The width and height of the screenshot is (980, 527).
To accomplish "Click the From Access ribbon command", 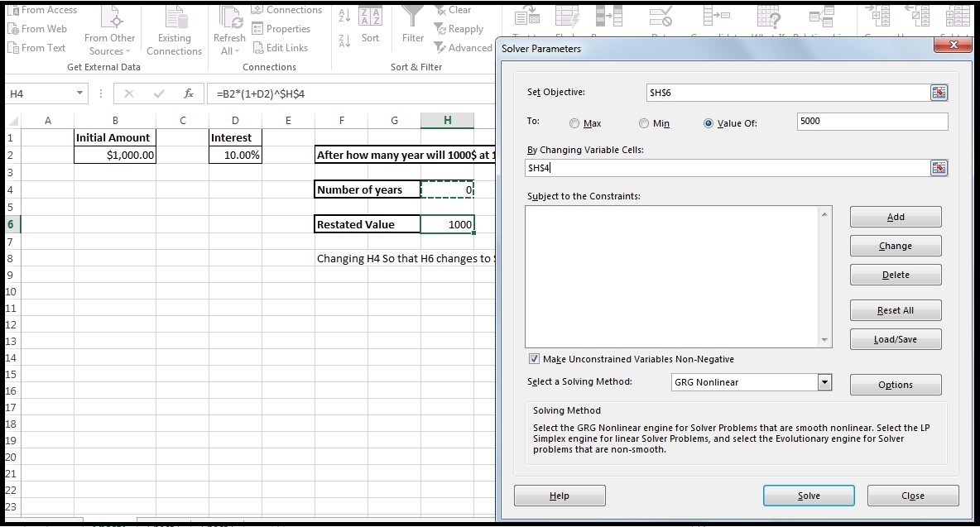I will coord(42,10).
